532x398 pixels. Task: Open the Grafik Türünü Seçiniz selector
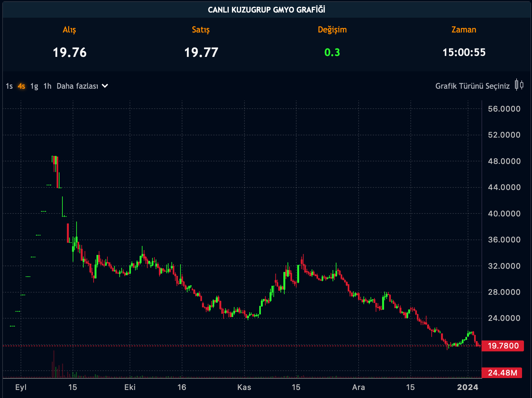(x=472, y=86)
